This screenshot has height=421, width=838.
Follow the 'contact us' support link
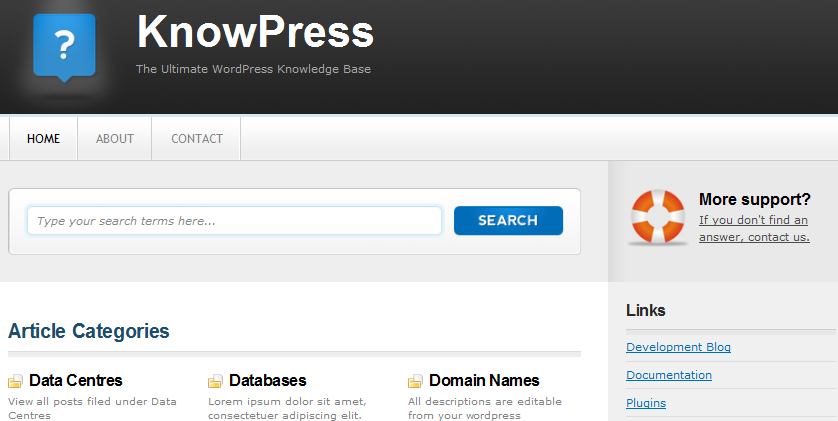pos(754,229)
